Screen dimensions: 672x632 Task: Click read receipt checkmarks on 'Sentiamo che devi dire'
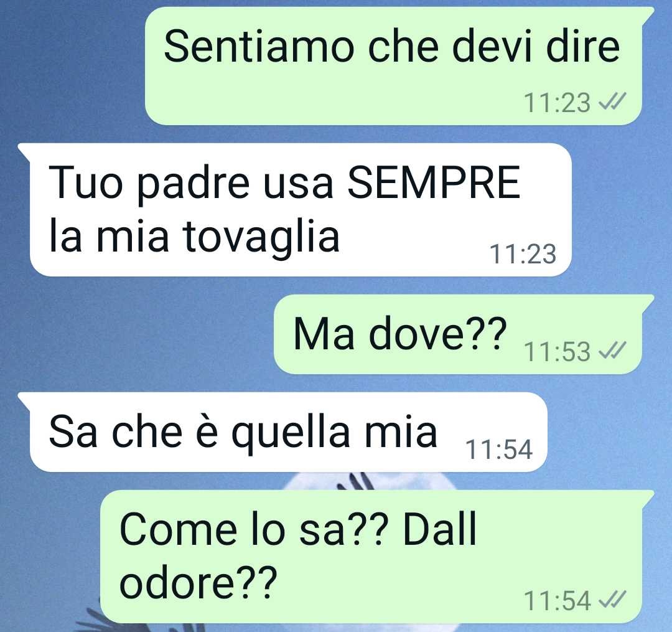(x=612, y=102)
